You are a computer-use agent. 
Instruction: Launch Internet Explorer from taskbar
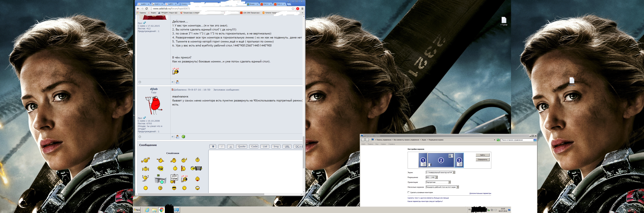(147, 210)
